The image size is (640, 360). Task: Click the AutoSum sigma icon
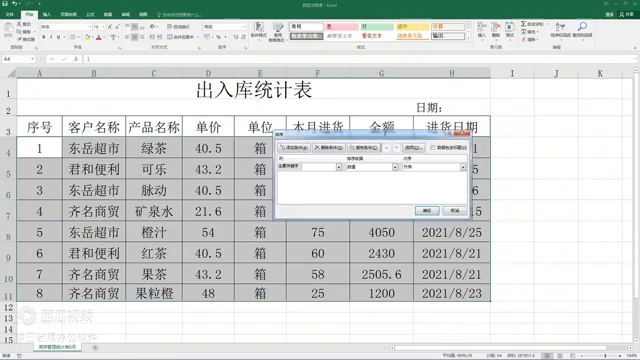524,24
